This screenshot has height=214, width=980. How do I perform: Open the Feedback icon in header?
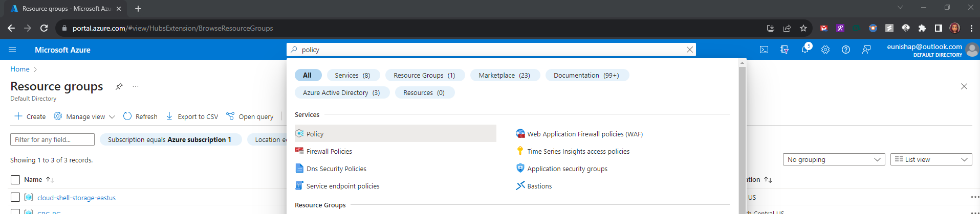tap(866, 50)
